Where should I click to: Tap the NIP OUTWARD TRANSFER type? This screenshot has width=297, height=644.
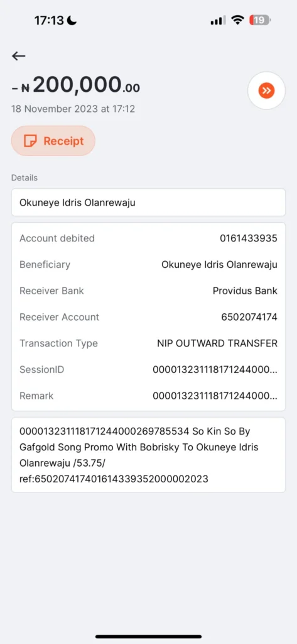[217, 343]
